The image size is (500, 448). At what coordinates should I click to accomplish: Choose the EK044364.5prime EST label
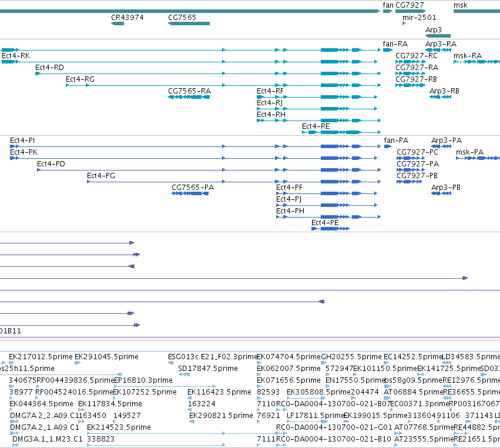coord(42,404)
